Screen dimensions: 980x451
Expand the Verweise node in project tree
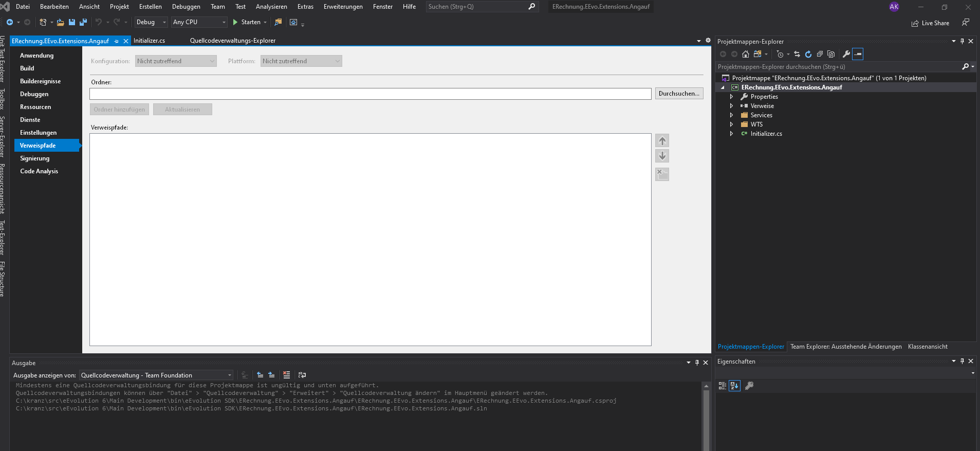pyautogui.click(x=731, y=106)
